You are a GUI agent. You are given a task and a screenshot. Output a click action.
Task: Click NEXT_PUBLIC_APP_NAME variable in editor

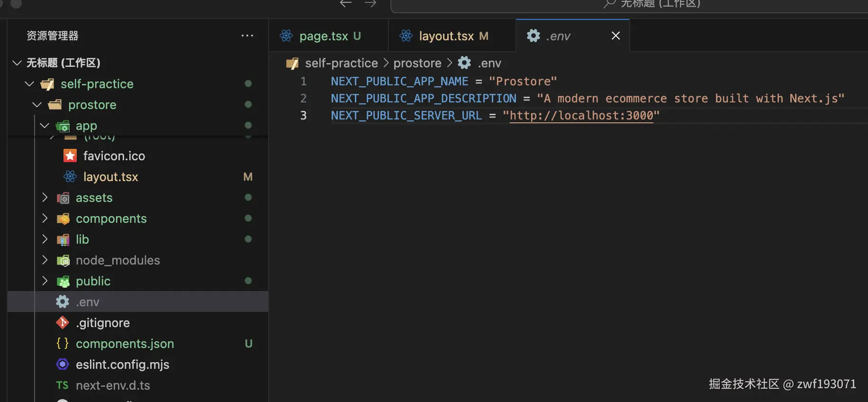coord(399,82)
